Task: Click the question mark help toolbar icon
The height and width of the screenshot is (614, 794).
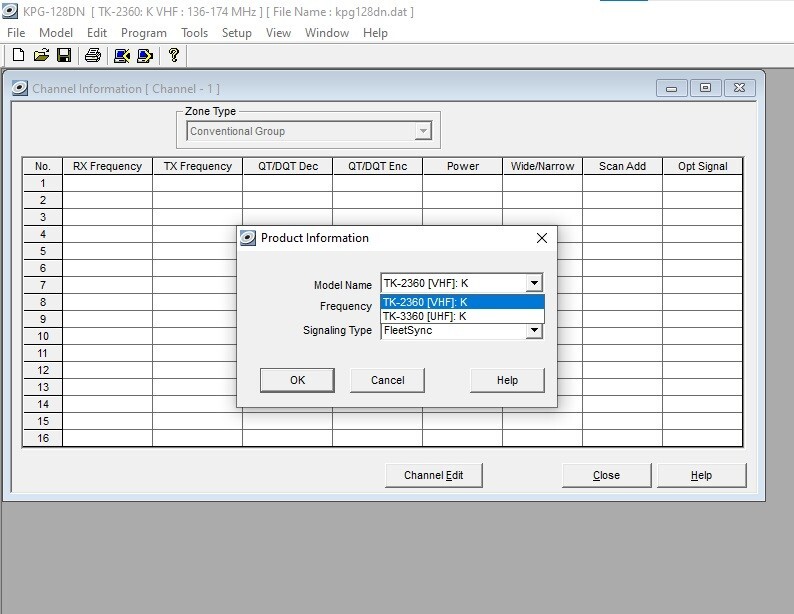Action: [174, 56]
